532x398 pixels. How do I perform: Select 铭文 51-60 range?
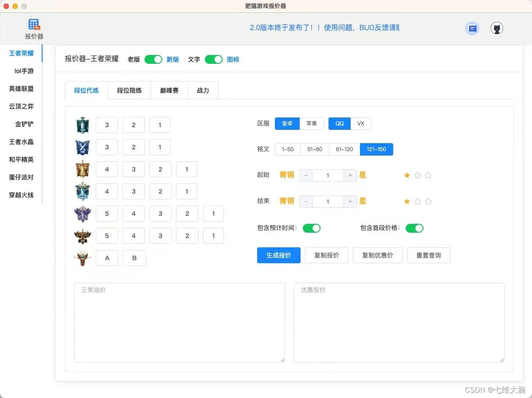(x=315, y=149)
